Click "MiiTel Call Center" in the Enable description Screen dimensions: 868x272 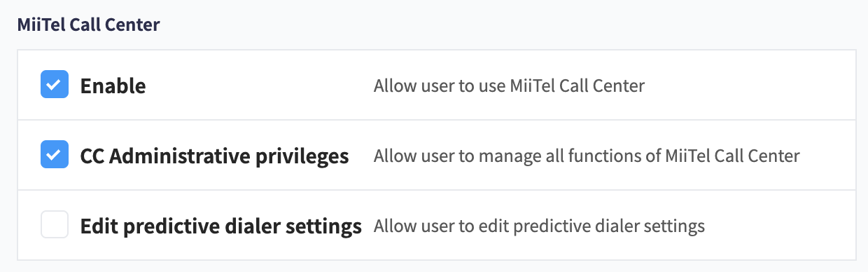click(x=577, y=86)
